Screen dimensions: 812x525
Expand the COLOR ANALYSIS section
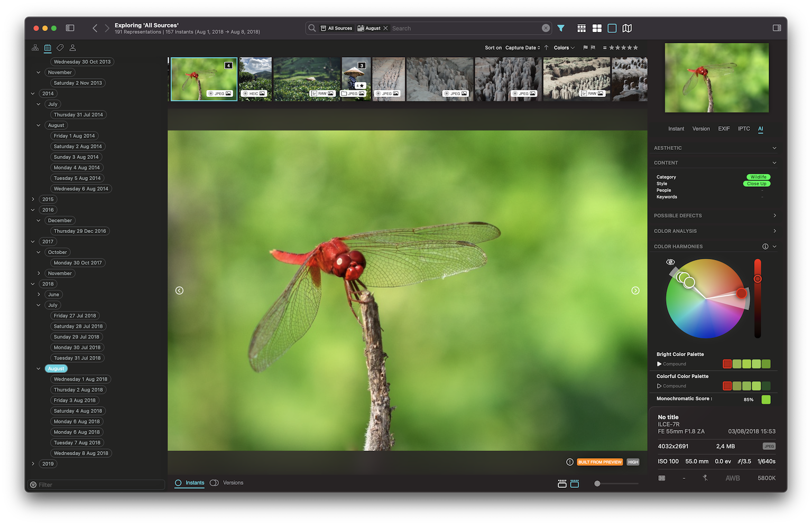coord(774,231)
